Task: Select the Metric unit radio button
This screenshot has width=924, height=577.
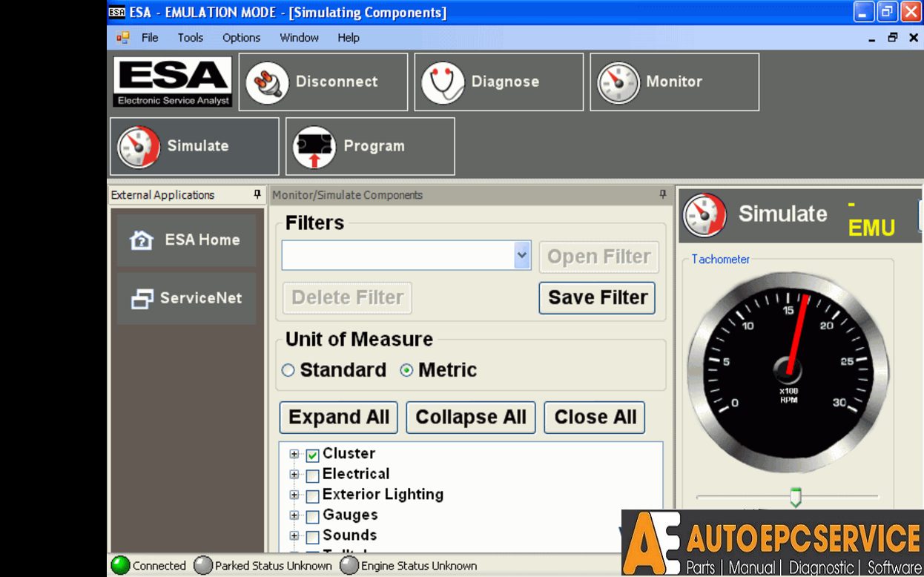Action: pos(406,370)
